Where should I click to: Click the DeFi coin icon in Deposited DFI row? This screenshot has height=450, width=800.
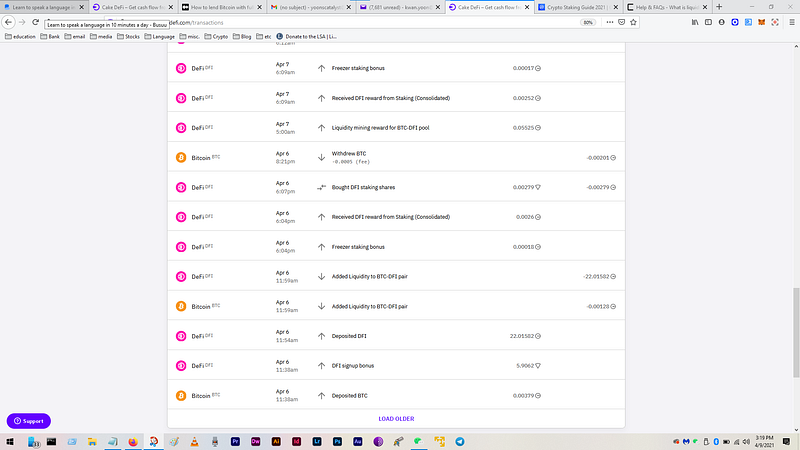181,336
